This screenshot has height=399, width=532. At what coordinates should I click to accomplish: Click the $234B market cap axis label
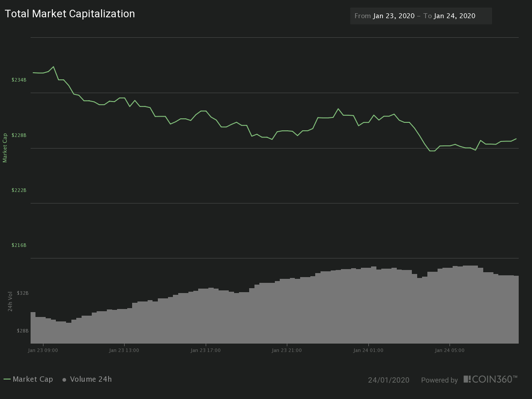click(19, 80)
